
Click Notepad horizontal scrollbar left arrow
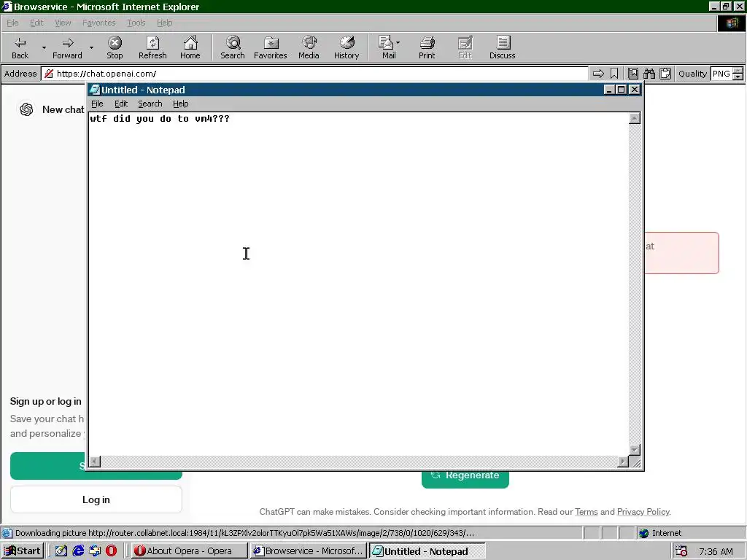[95, 462]
